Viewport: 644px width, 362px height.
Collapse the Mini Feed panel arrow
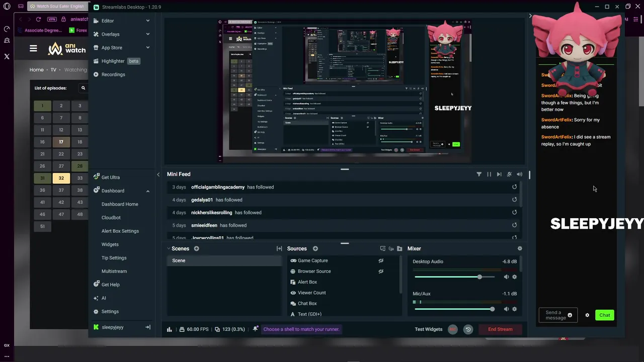(x=158, y=174)
